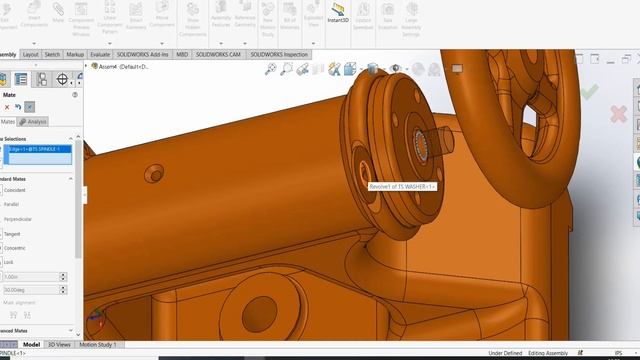
Task: Click the Zoom to Fit icon
Action: tap(271, 69)
